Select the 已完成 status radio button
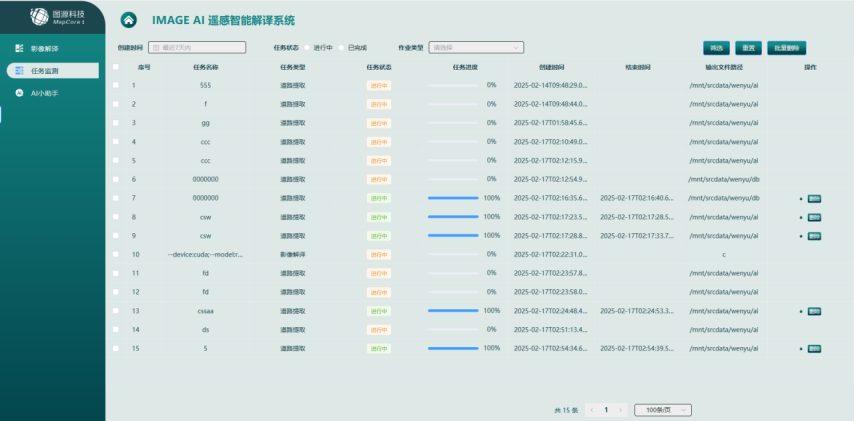Image resolution: width=855 pixels, height=421 pixels. click(x=341, y=47)
